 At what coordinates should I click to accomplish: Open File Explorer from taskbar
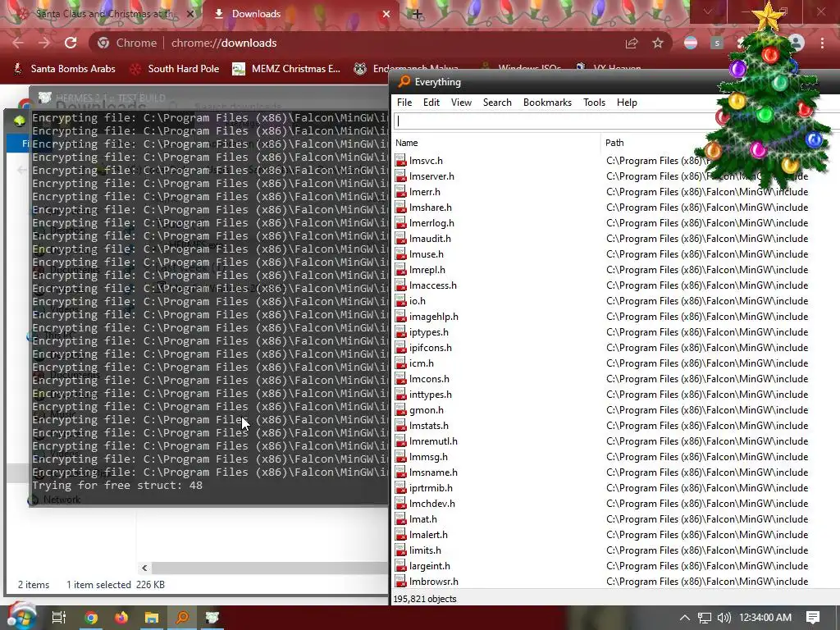click(152, 618)
